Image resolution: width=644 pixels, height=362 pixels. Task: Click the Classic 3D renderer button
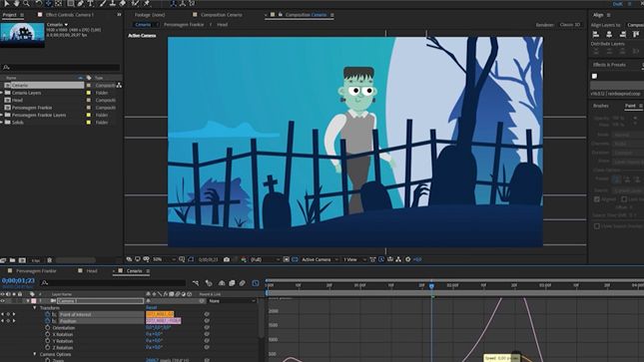click(570, 25)
